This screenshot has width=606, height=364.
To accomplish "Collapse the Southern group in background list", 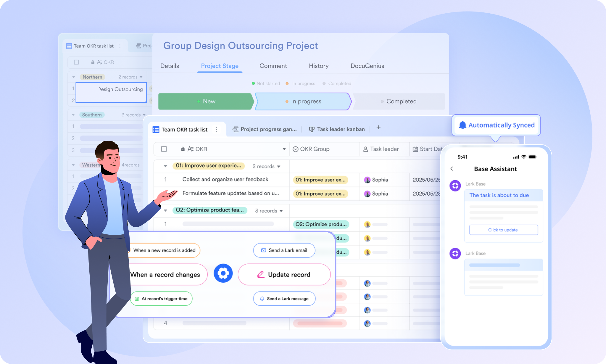I will click(x=73, y=115).
